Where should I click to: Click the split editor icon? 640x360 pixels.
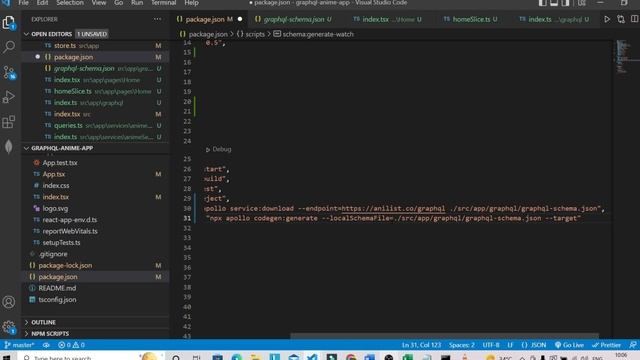(x=634, y=19)
